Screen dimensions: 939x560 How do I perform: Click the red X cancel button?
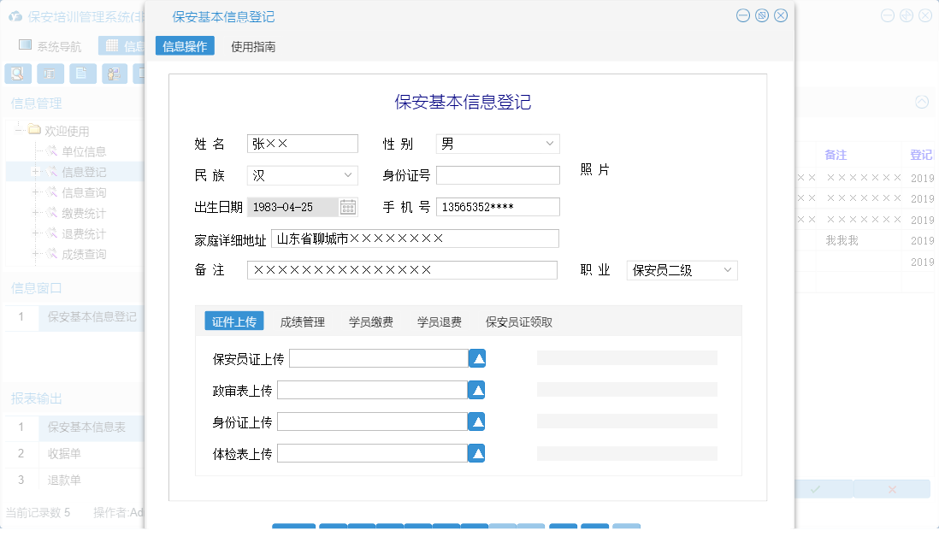click(892, 487)
